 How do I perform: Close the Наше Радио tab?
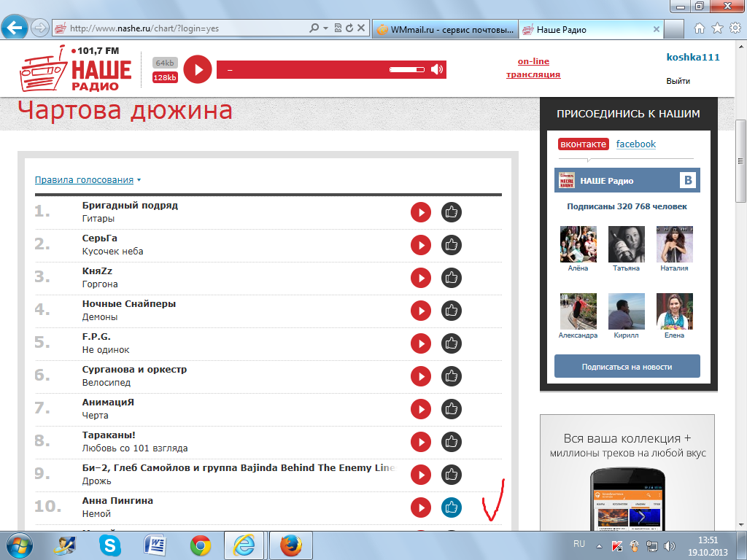pyautogui.click(x=656, y=29)
